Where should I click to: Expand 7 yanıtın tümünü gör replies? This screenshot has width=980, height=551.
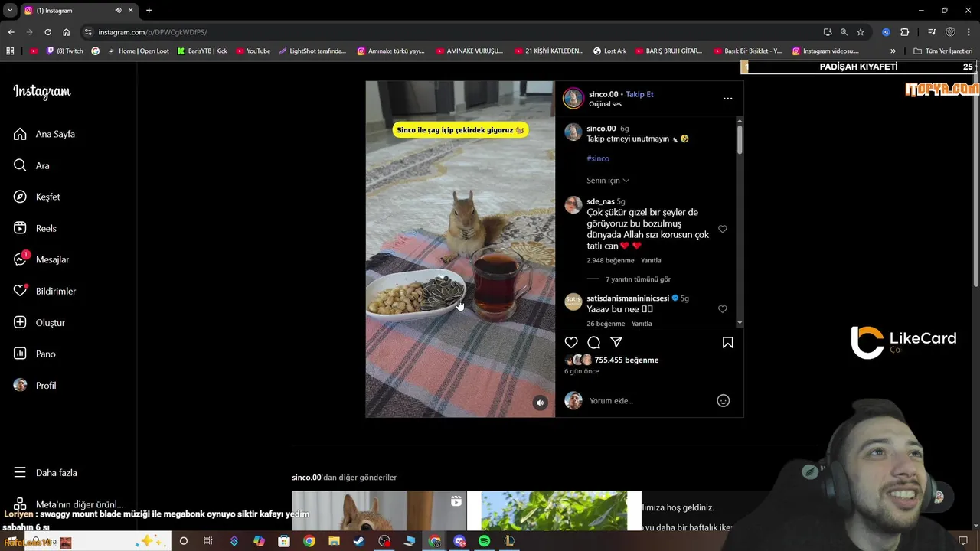click(638, 279)
